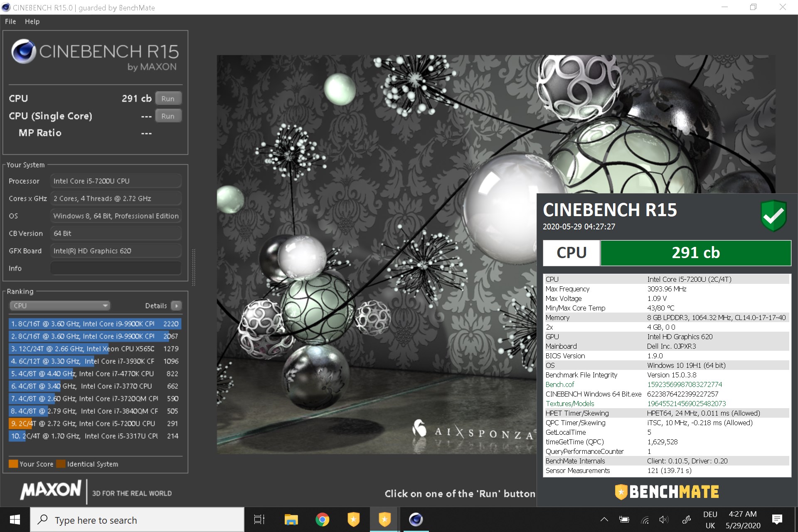Screen dimensions: 798x532
Task: Open the clock showing 4:27 AM
Action: (x=743, y=520)
